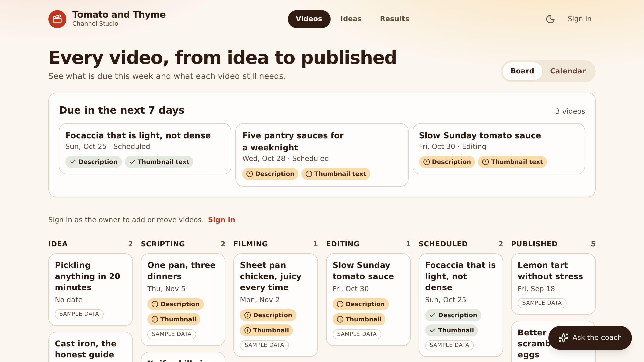Open Pickling anything in 20 minutes idea card
644x362 pixels.
click(90, 289)
